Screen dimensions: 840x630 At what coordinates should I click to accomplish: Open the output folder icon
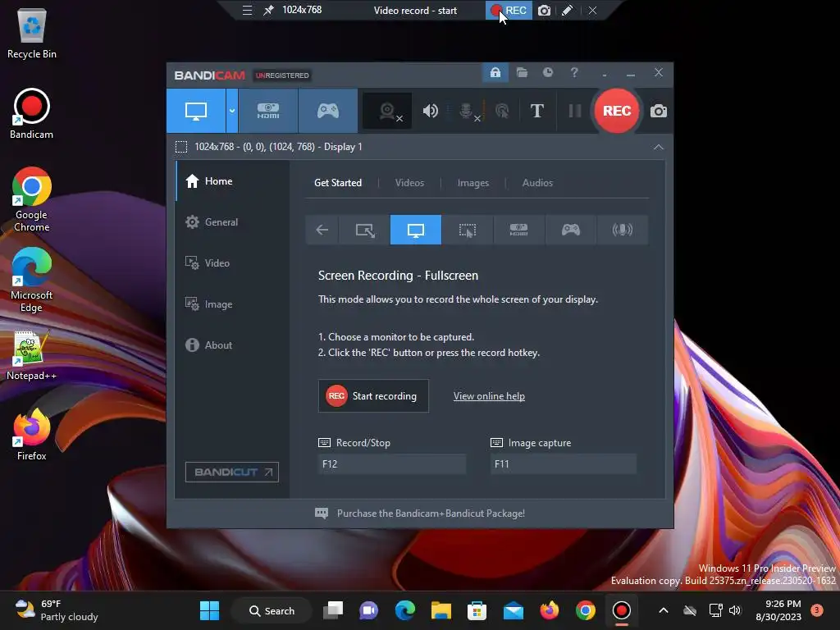522,72
